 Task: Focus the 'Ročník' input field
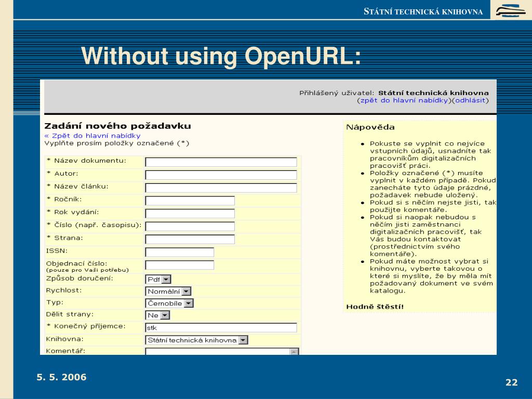click(x=190, y=201)
